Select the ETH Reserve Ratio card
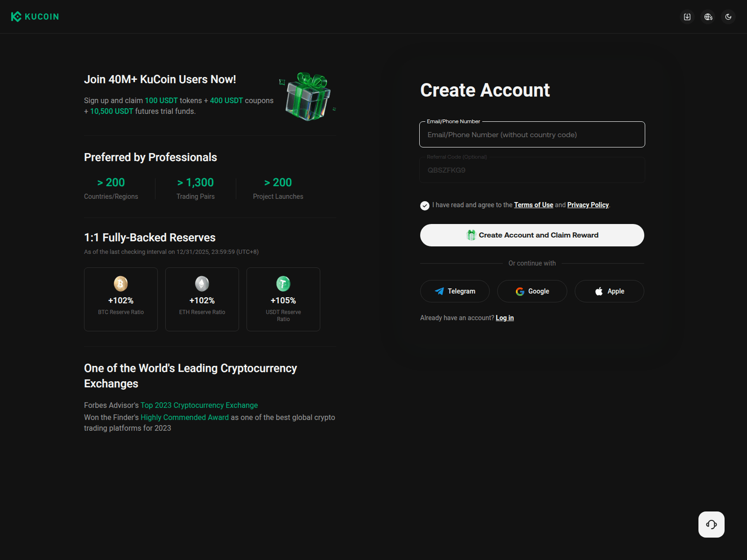The height and width of the screenshot is (560, 747). point(202,299)
